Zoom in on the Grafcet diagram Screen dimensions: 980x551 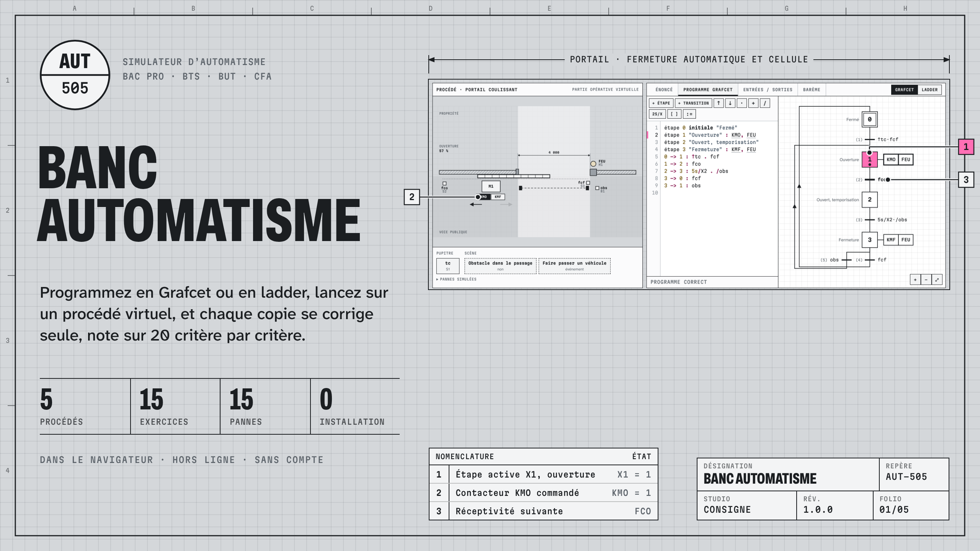[x=915, y=280]
